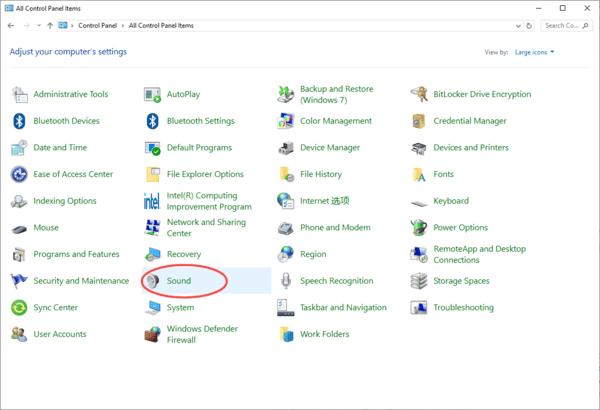This screenshot has width=600, height=410.
Task: Open the Speech Recognition microphone icon
Action: click(x=285, y=281)
